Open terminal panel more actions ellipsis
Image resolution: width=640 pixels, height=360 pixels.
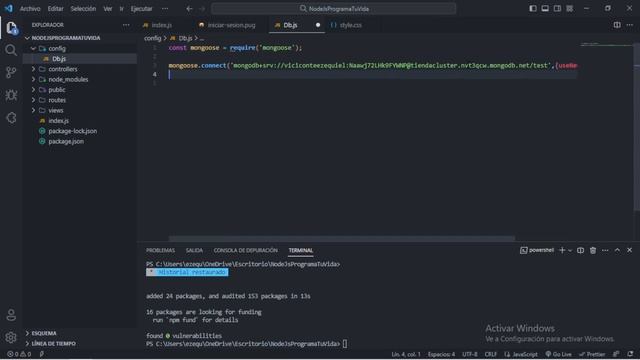click(605, 250)
